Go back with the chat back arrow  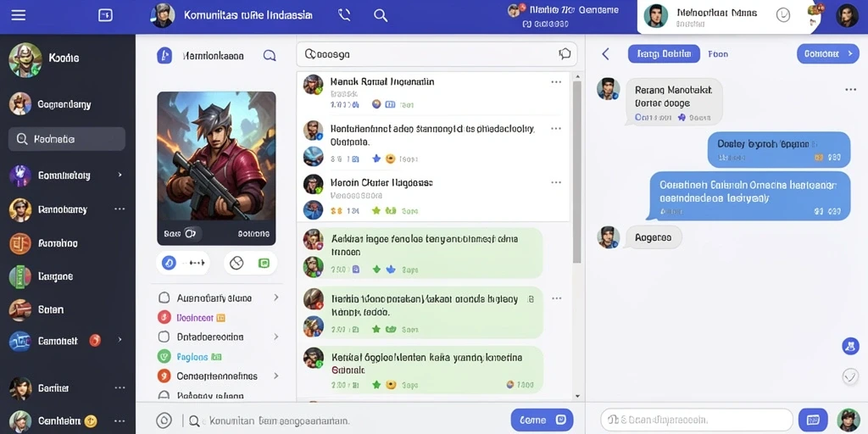tap(605, 53)
